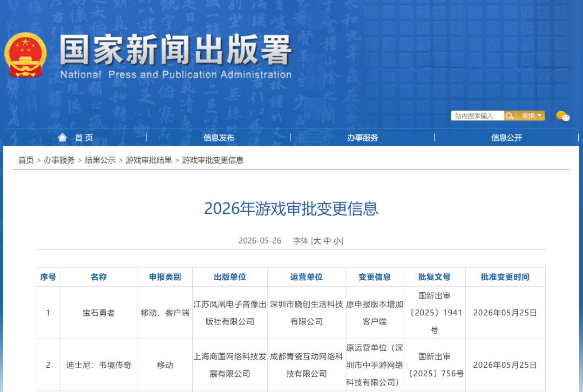This screenshot has height=392, width=583.
Task: Click the 运营单位 column header
Action: (x=307, y=277)
